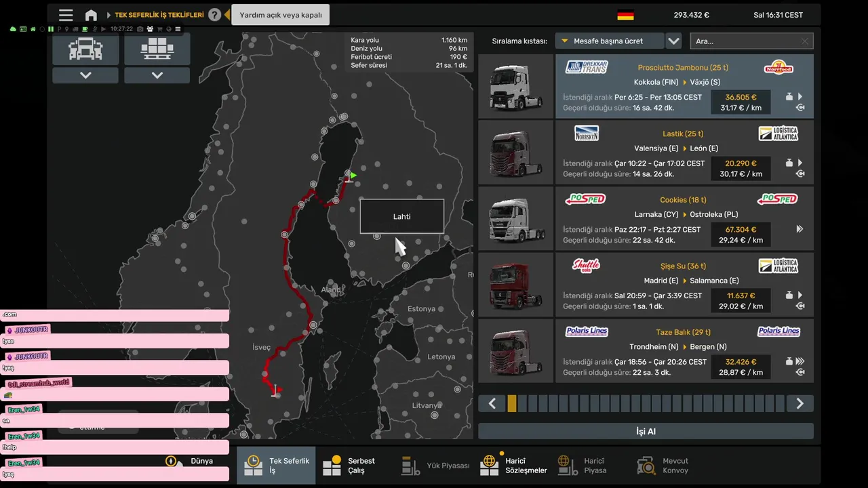Click the Drekkar Trans company logo
Image resolution: width=868 pixels, height=488 pixels.
pos(587,66)
